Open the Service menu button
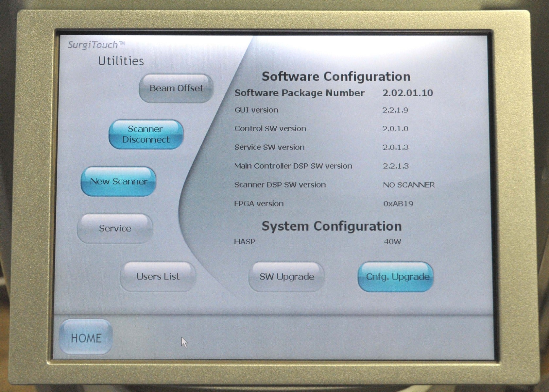 click(115, 228)
